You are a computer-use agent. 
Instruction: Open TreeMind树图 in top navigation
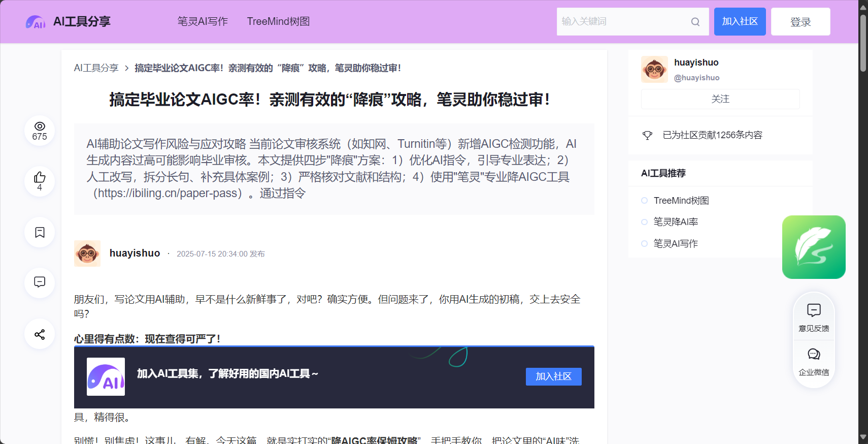pyautogui.click(x=278, y=21)
